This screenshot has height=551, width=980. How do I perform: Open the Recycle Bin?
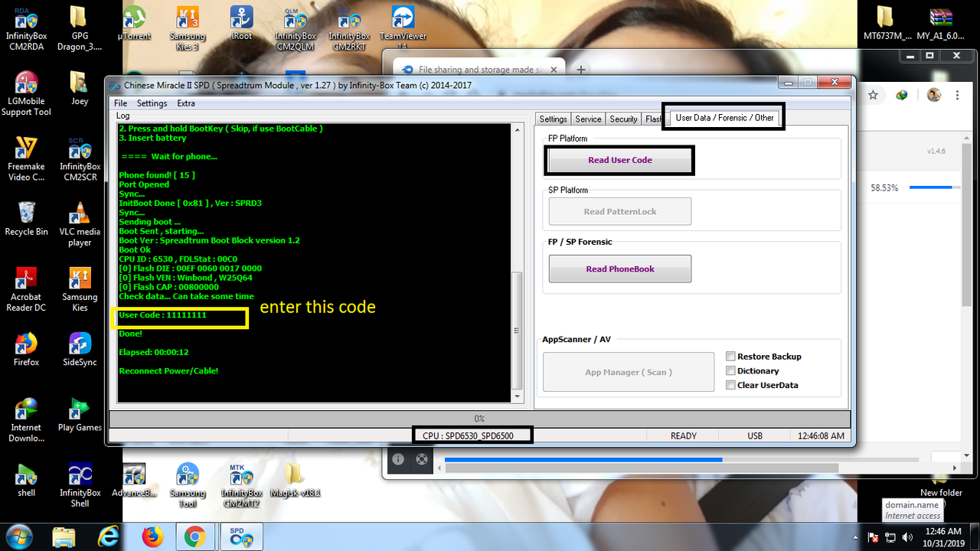26,218
